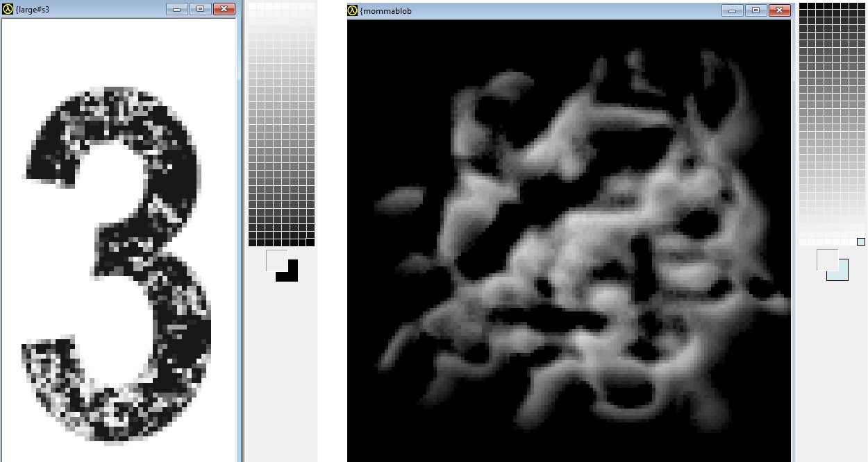Close the {mommablob texture window
This screenshot has height=462, width=868.
pyautogui.click(x=779, y=10)
